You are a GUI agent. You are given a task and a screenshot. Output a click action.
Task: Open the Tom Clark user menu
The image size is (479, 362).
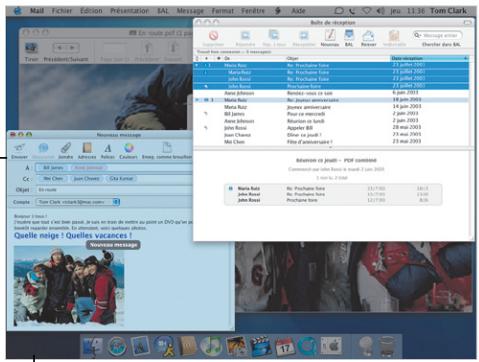point(448,11)
